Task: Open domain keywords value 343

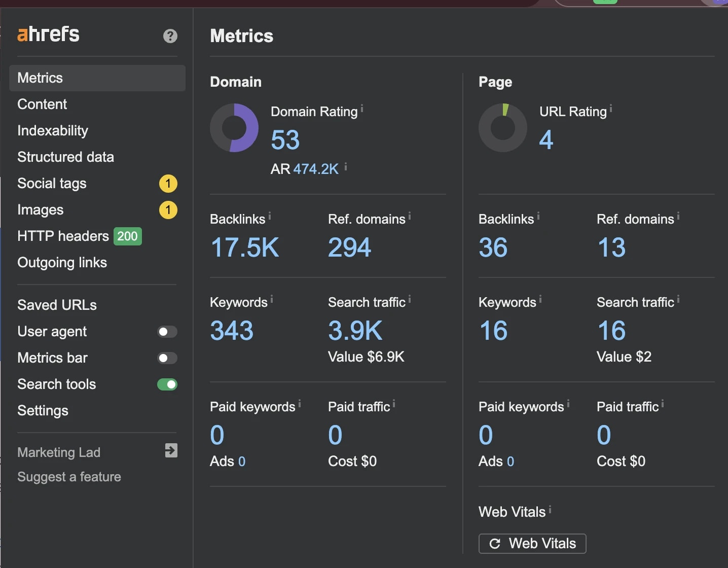Action: pyautogui.click(x=232, y=331)
